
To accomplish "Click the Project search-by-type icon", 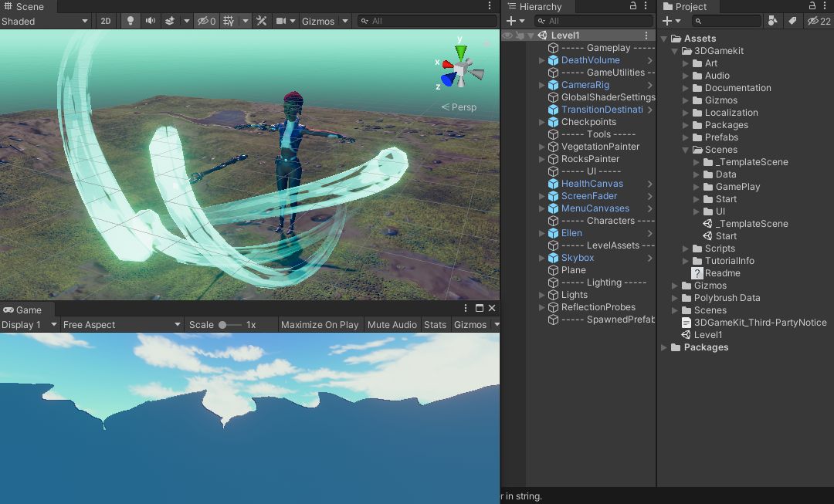I will (x=772, y=21).
